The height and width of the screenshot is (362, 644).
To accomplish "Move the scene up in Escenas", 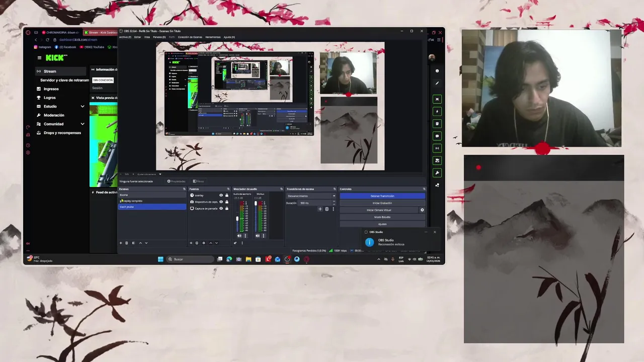I will click(x=140, y=243).
